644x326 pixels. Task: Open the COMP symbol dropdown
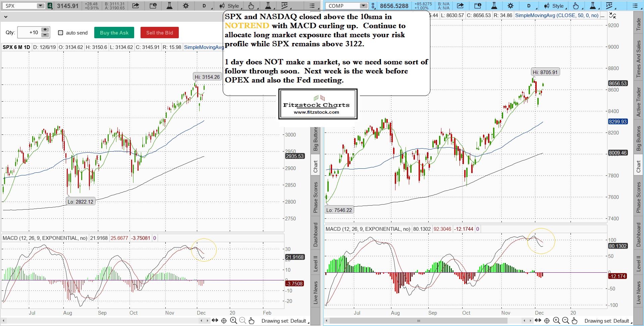coord(364,6)
